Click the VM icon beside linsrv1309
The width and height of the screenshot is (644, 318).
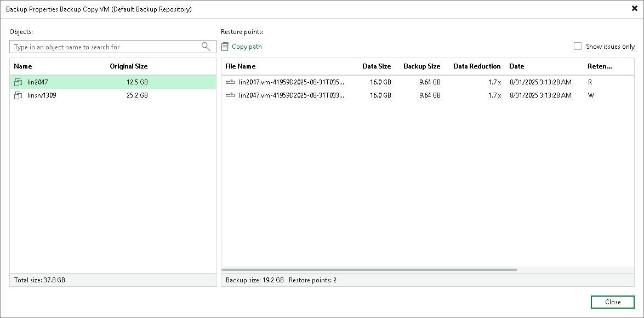coord(18,95)
